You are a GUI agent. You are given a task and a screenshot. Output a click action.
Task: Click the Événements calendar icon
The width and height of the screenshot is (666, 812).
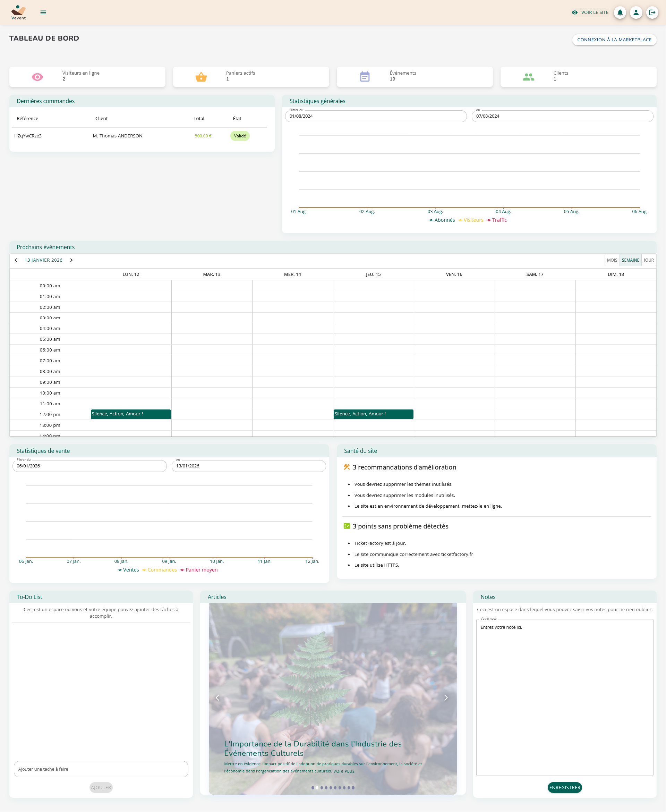[x=365, y=77]
